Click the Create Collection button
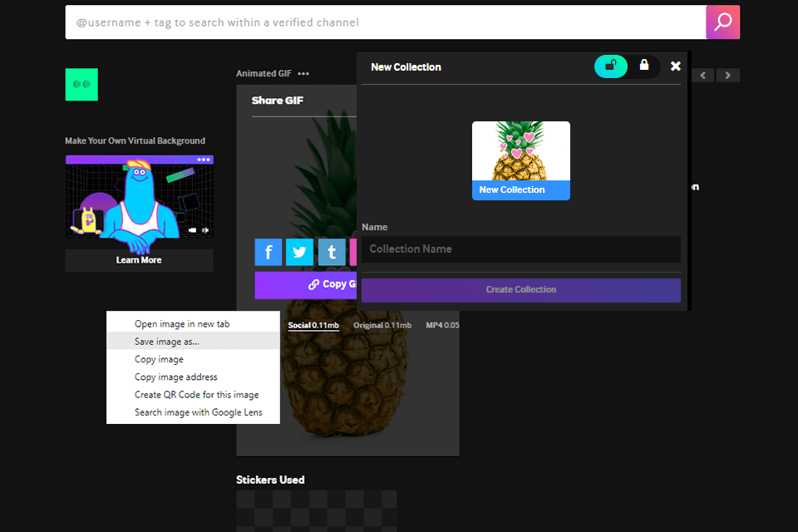The image size is (798, 532). point(520,289)
